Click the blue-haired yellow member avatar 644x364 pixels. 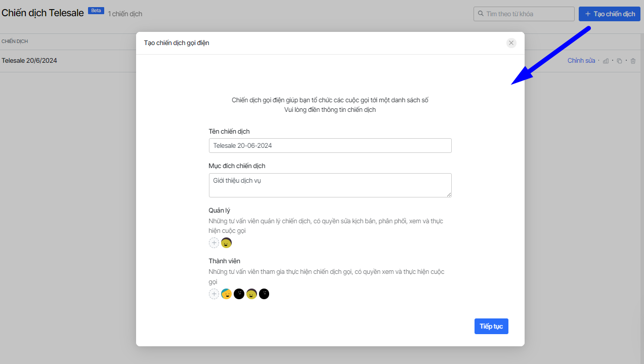click(227, 294)
